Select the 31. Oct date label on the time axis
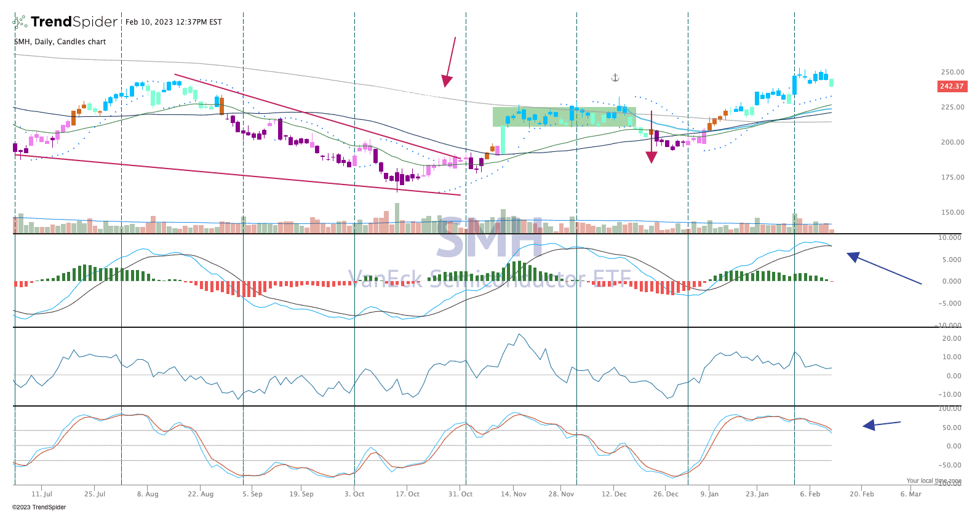Image resolution: width=980 pixels, height=513 pixels. (x=460, y=494)
